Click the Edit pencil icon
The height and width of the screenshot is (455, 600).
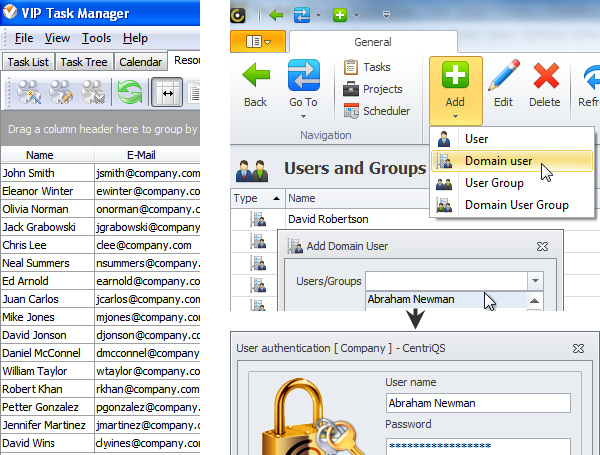click(x=504, y=78)
